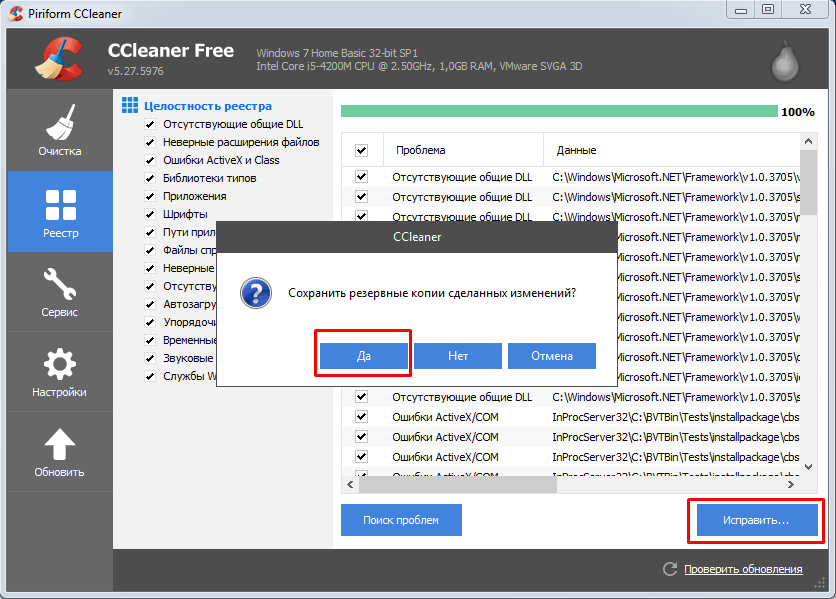Image resolution: width=836 pixels, height=599 pixels.
Task: Maximize the CCleaner window
Action: (x=768, y=9)
